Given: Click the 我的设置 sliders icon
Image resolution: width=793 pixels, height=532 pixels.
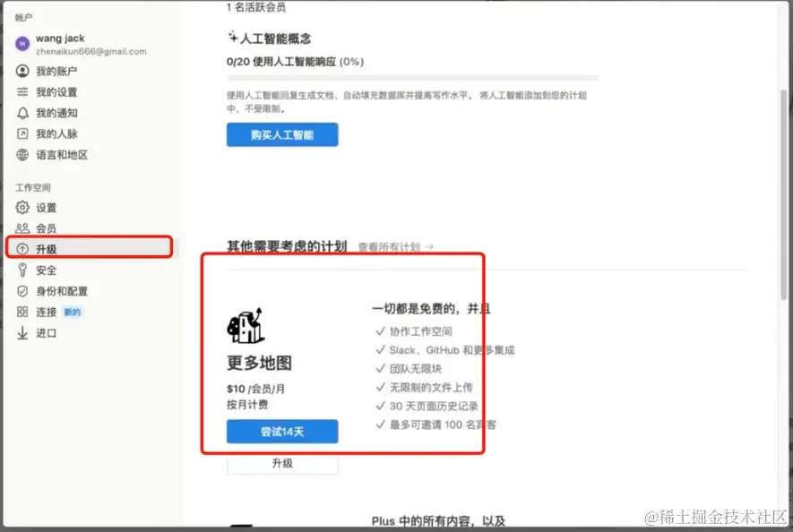Looking at the screenshot, I should click(x=22, y=92).
